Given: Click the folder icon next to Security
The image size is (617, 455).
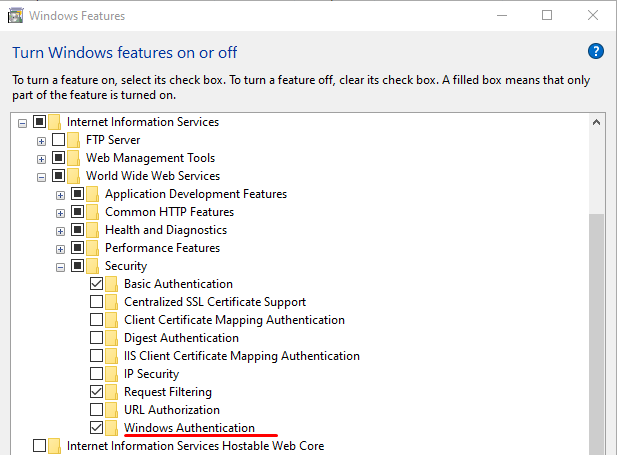Looking at the screenshot, I should click(x=92, y=266).
